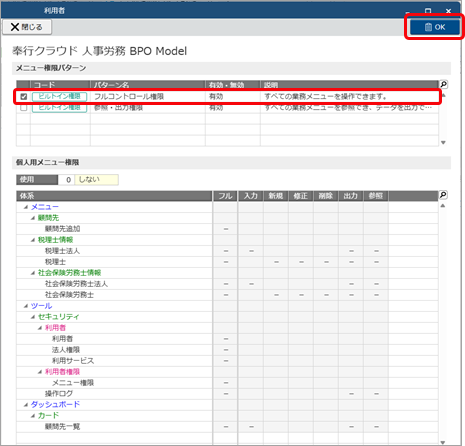This screenshot has width=465, height=446.
Task: Open search icon beside the 体系 table header
Action: (443, 195)
